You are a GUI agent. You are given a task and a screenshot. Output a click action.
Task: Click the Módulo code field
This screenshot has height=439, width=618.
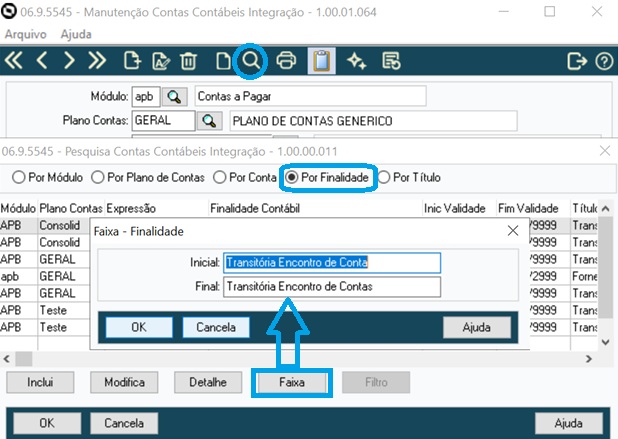pos(146,97)
